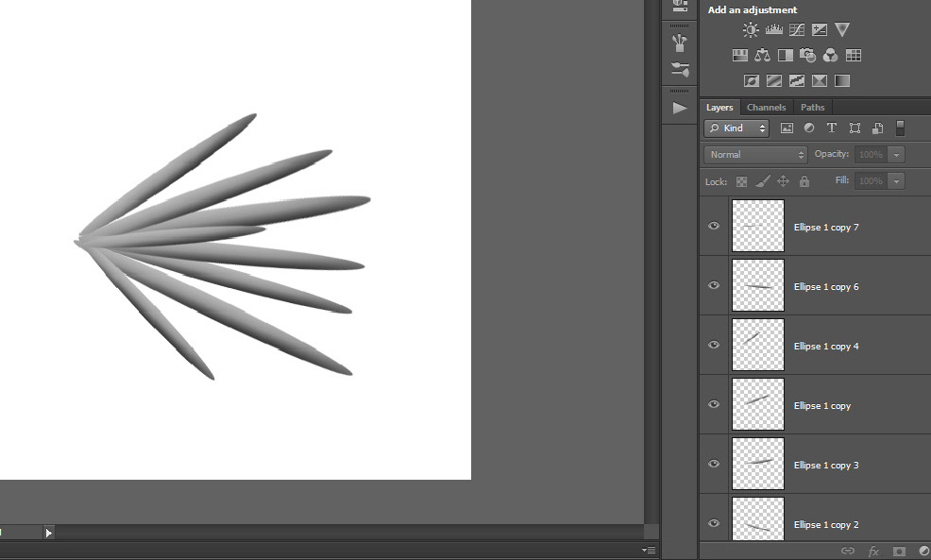
Task: Open the Normal blend mode dropdown
Action: (x=755, y=155)
